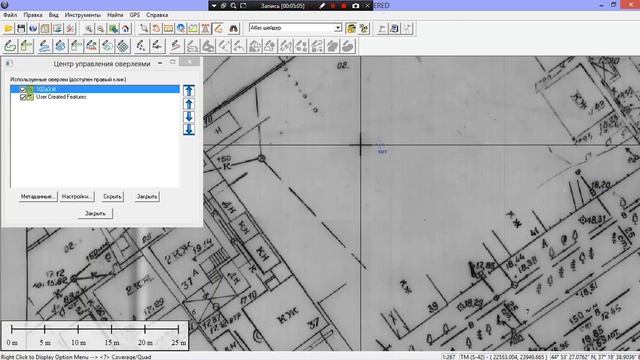The image size is (640, 360).
Task: Click the create area pencil icon, first in second row
Action: click(10, 46)
